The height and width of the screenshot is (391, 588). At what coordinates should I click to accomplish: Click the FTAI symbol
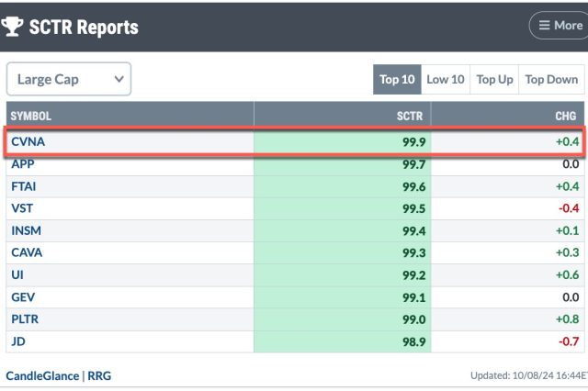click(x=25, y=186)
